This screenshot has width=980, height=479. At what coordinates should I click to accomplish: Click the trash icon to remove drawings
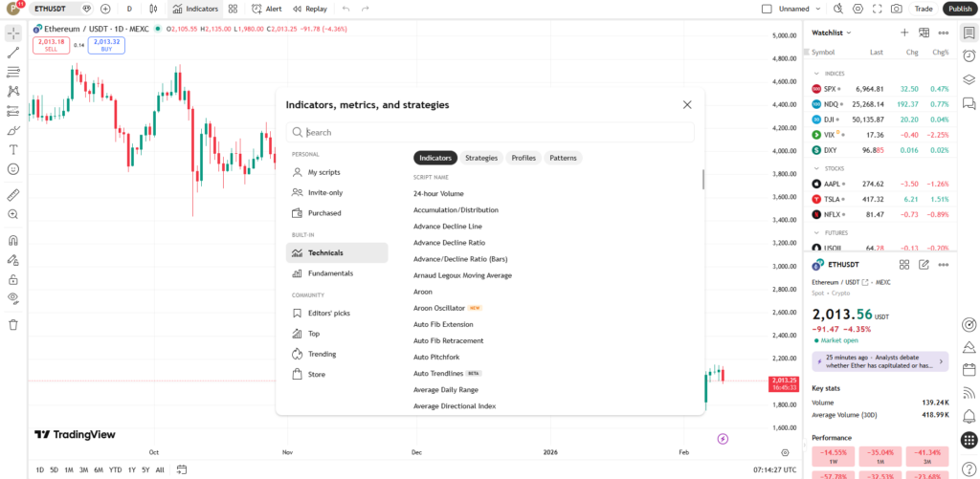13,324
